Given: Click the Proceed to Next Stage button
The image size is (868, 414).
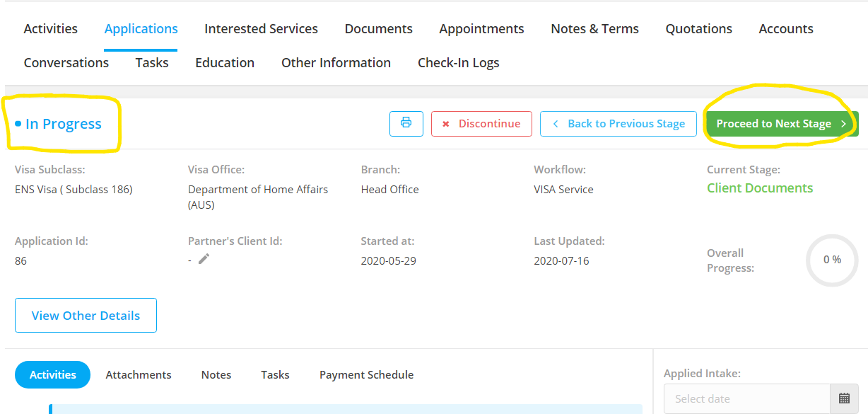Looking at the screenshot, I should [774, 123].
